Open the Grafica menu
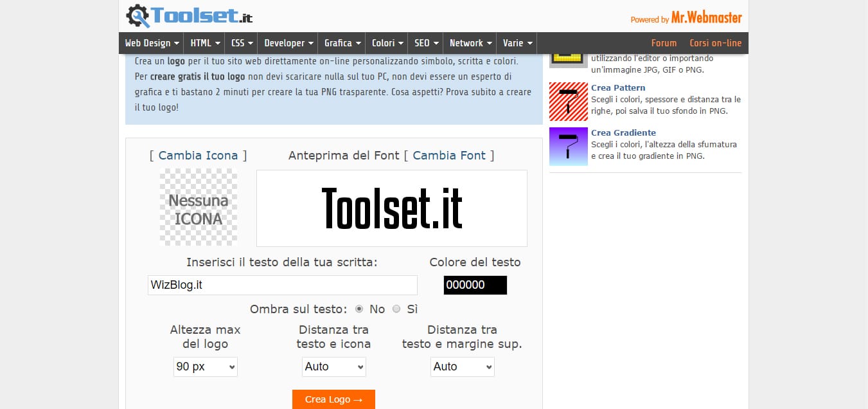The image size is (868, 409). [341, 42]
